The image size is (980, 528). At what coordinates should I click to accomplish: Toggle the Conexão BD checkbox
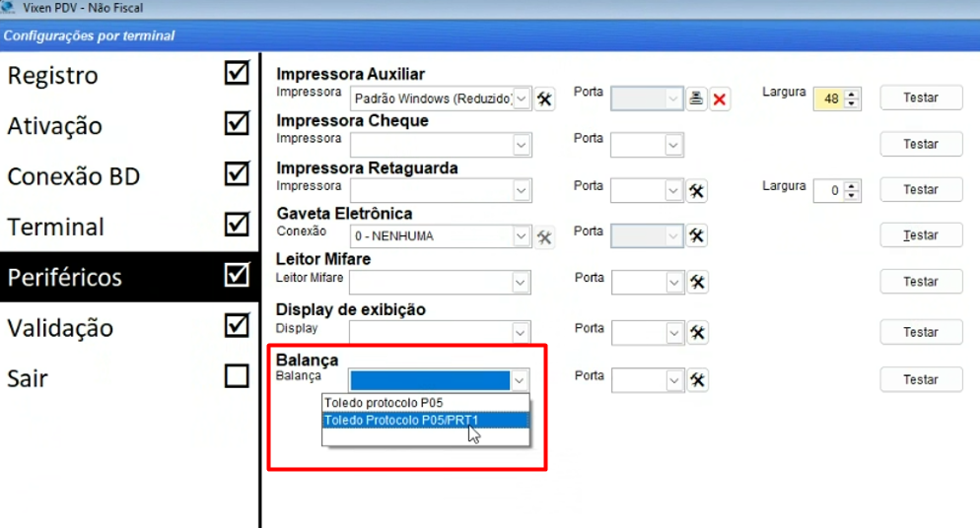pos(237,174)
